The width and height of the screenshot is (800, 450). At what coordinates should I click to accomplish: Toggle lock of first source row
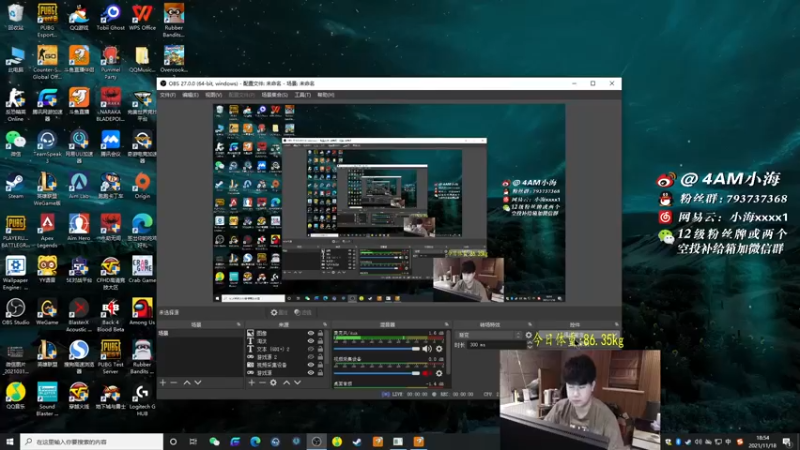point(320,333)
